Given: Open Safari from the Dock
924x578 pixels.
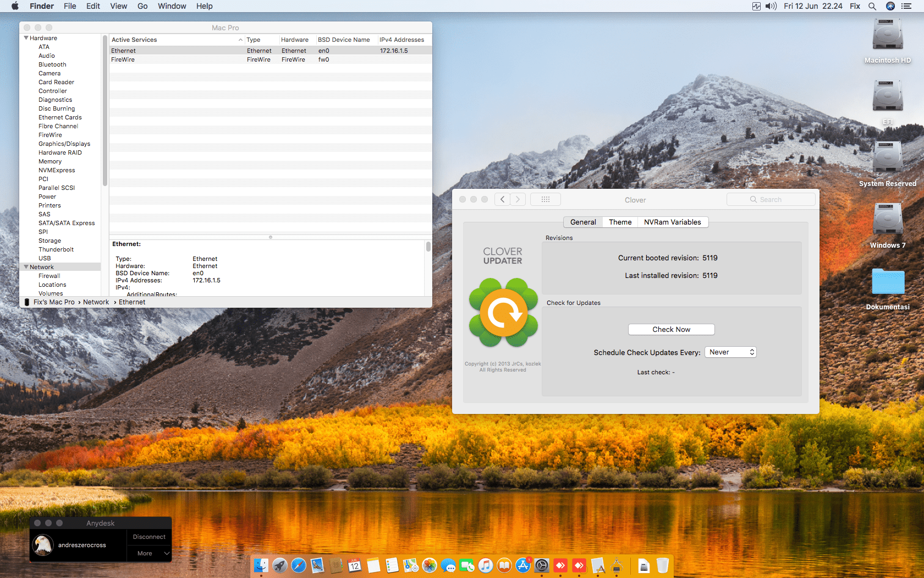Looking at the screenshot, I should 299,565.
